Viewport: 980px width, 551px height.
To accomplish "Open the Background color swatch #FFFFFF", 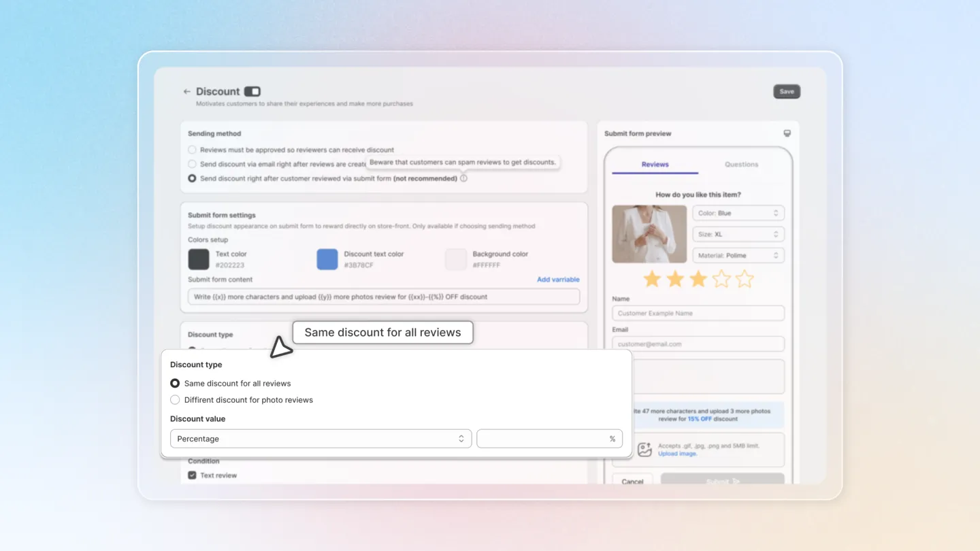I will (x=455, y=259).
